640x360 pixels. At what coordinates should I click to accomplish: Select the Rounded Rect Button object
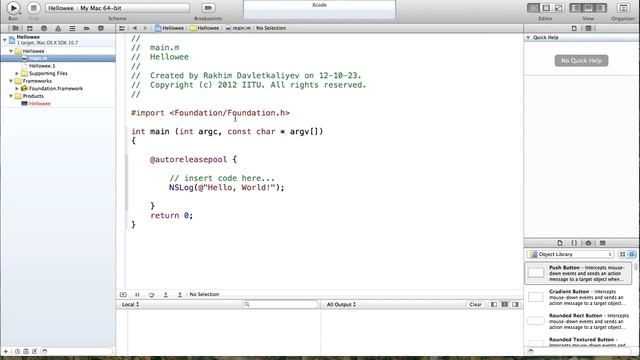[x=579, y=321]
